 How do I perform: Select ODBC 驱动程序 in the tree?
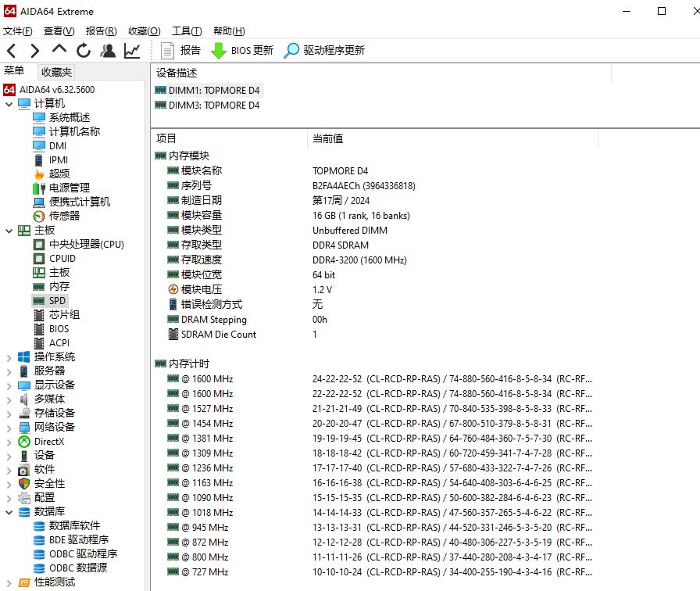[83, 554]
